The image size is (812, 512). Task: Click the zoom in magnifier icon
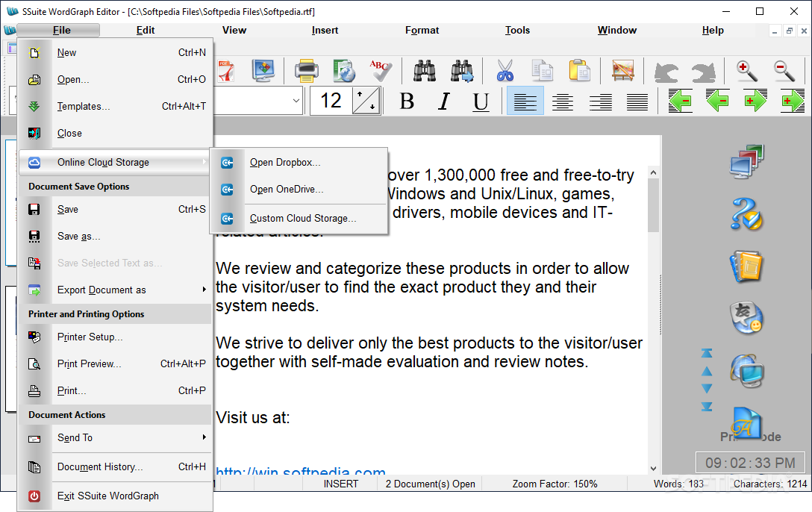747,71
